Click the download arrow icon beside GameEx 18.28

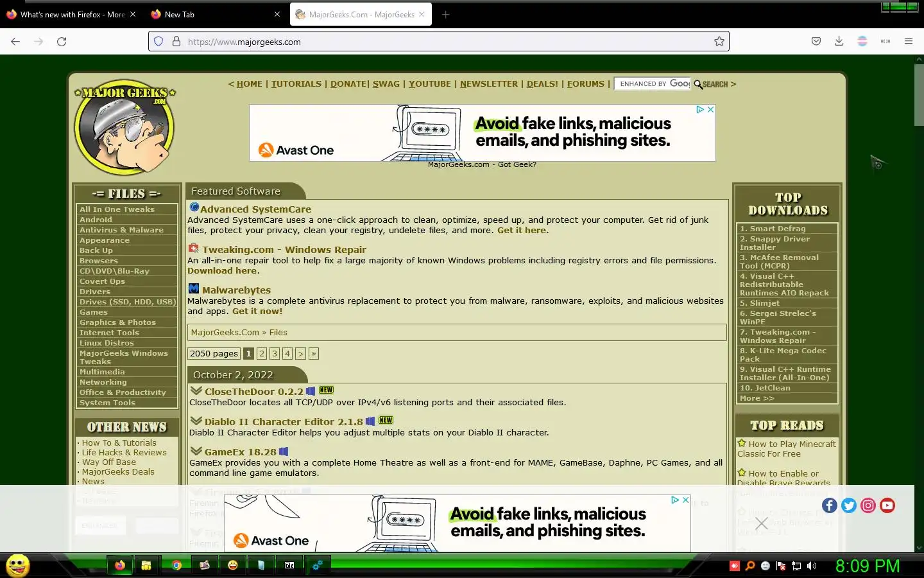click(x=196, y=451)
